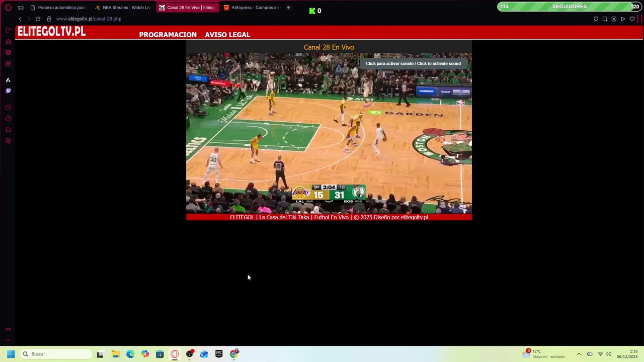Click the ELITEGOLTV.PL site logo

pyautogui.click(x=52, y=32)
